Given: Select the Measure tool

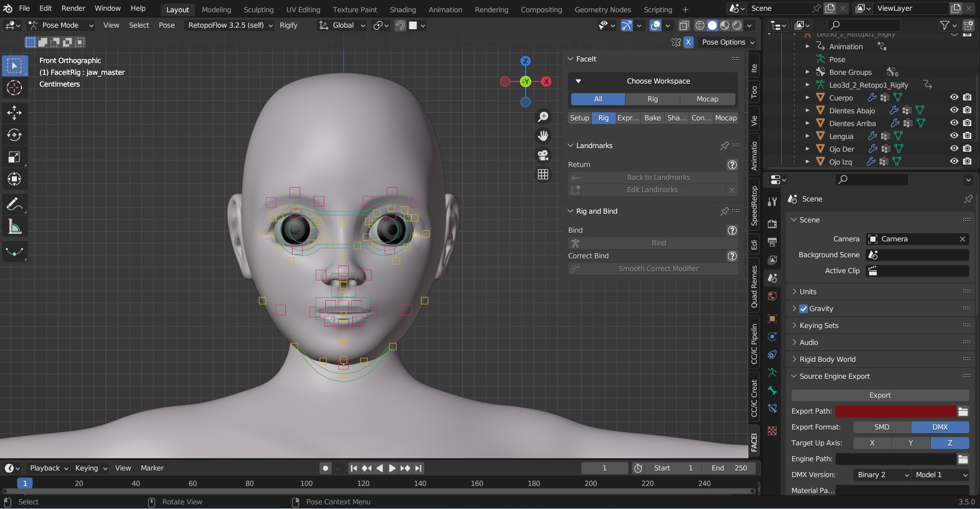Looking at the screenshot, I should [x=14, y=227].
